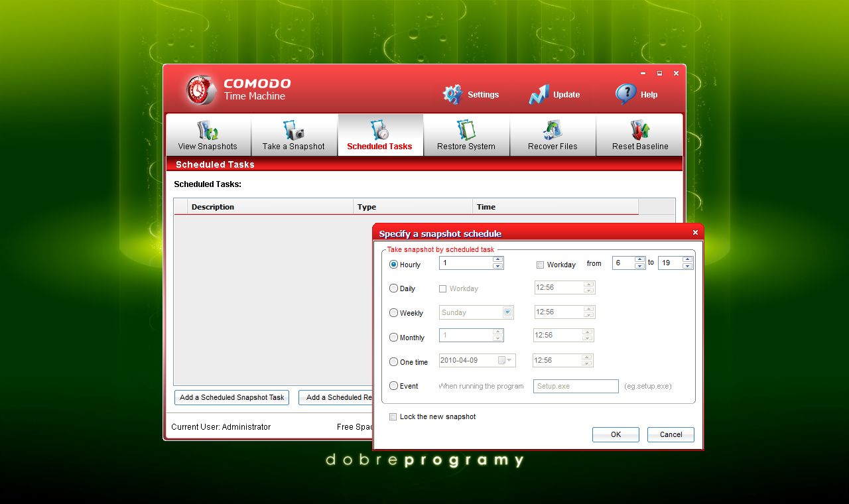This screenshot has height=504, width=849.
Task: Click the Take a Snapshot camera icon
Action: tap(293, 130)
